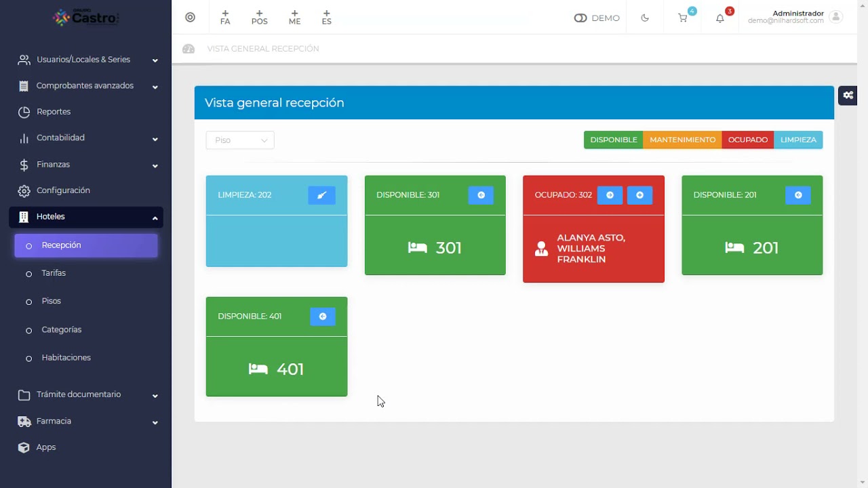868x488 pixels.
Task: Click the target circle icon in top bar
Action: (x=190, y=18)
